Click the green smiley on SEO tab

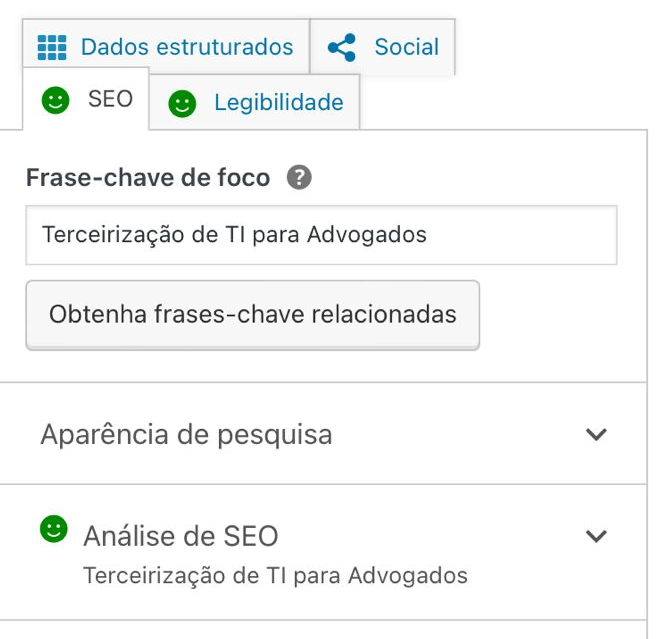55,100
